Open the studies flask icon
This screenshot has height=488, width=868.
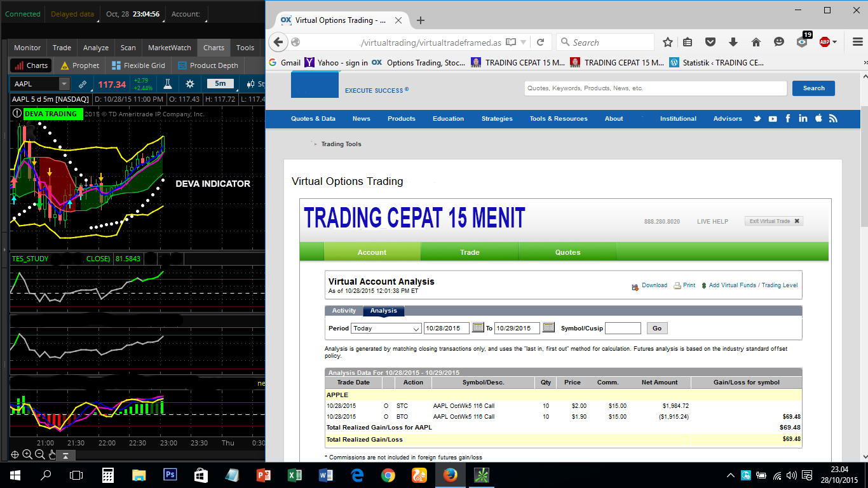168,84
